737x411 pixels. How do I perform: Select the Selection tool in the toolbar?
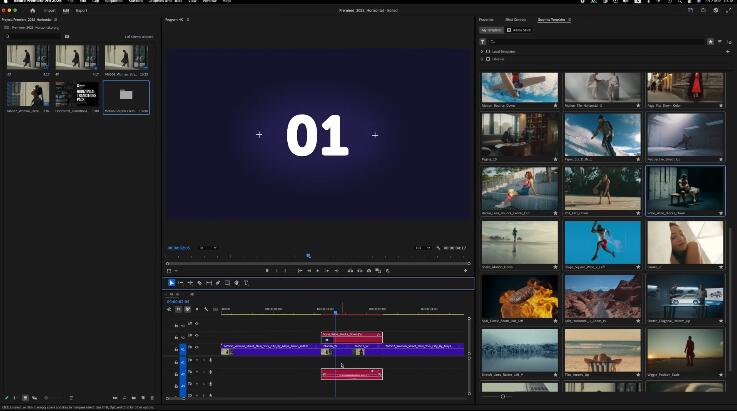[172, 283]
